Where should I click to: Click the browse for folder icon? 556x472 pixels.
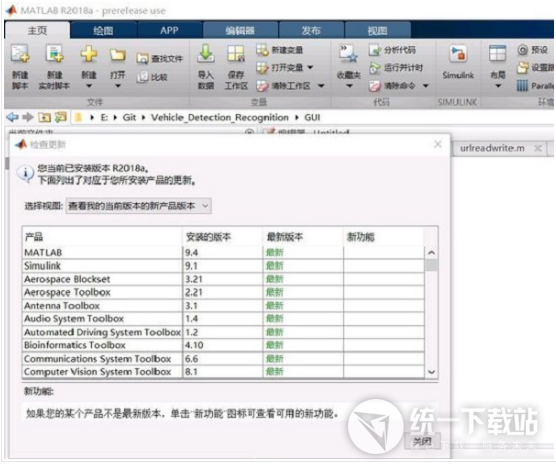tap(61, 117)
